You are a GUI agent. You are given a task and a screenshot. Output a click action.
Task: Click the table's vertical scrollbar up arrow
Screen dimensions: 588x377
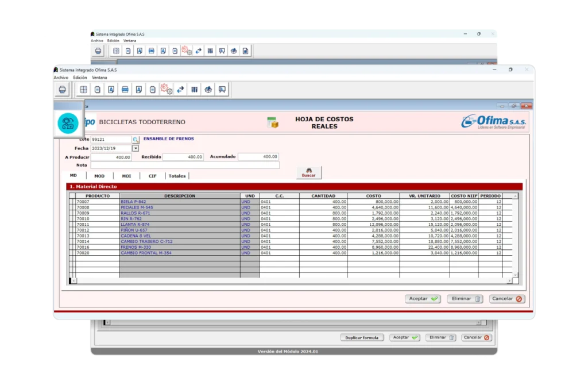pyautogui.click(x=515, y=196)
